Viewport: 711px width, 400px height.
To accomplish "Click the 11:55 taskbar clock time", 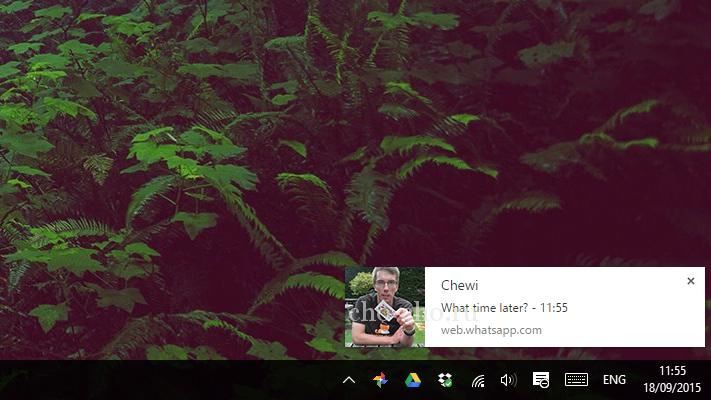I will point(672,371).
